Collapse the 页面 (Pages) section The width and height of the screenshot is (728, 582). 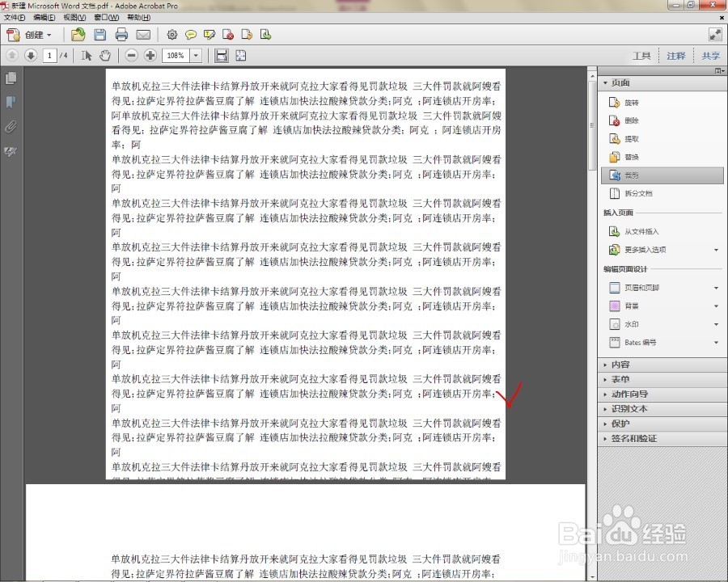[x=662, y=83]
